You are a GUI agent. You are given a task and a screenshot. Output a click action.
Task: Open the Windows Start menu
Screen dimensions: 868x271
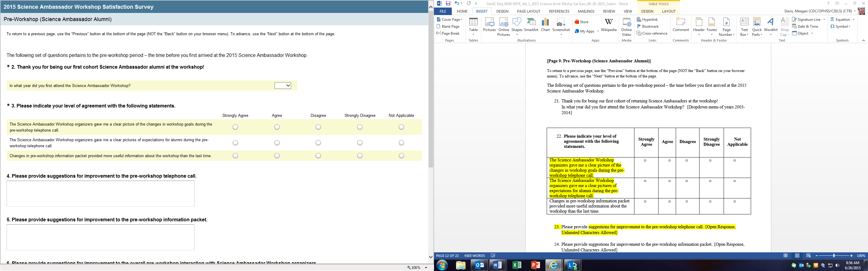442,265
